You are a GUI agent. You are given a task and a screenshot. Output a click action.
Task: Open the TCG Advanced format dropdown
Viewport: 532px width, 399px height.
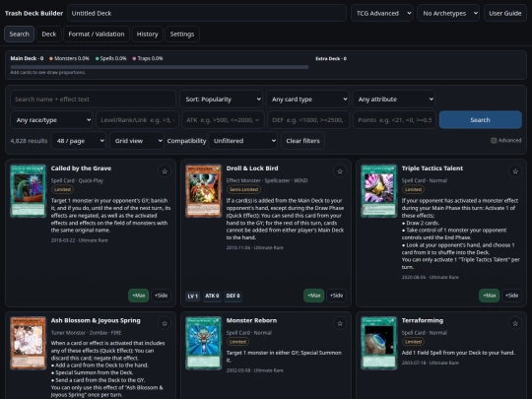pos(382,13)
